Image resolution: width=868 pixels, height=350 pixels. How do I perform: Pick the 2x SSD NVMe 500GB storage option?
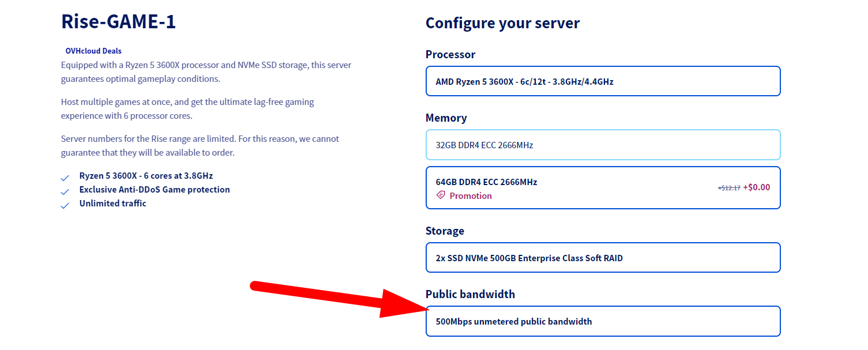(x=603, y=258)
